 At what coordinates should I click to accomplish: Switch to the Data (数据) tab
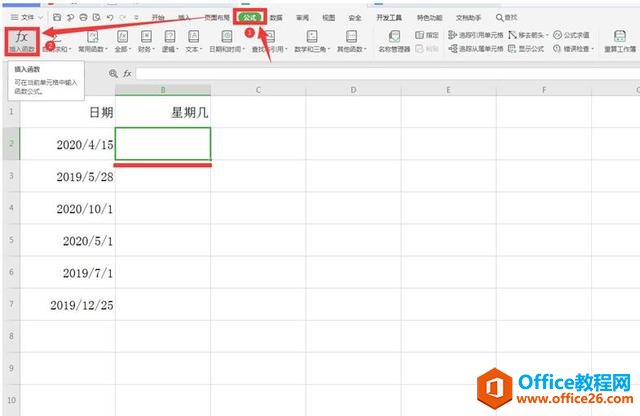point(276,18)
